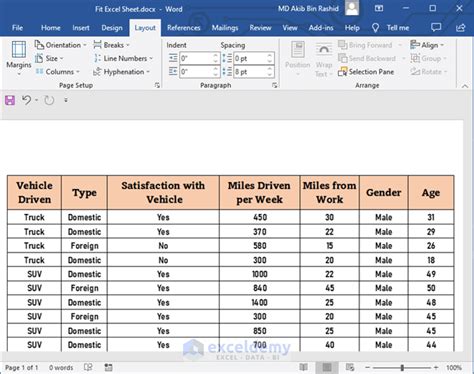474x374 pixels.
Task: Open the Comments icon
Action: click(x=436, y=28)
